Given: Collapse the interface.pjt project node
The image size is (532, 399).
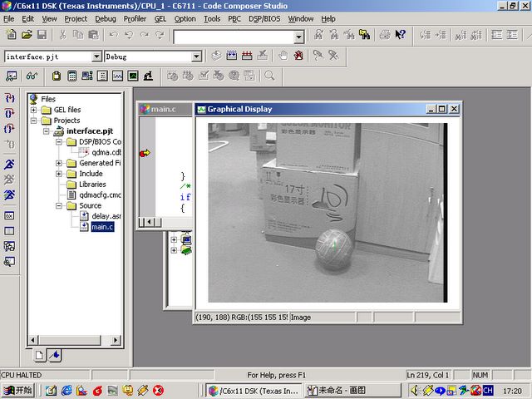Looking at the screenshot, I should coord(47,131).
